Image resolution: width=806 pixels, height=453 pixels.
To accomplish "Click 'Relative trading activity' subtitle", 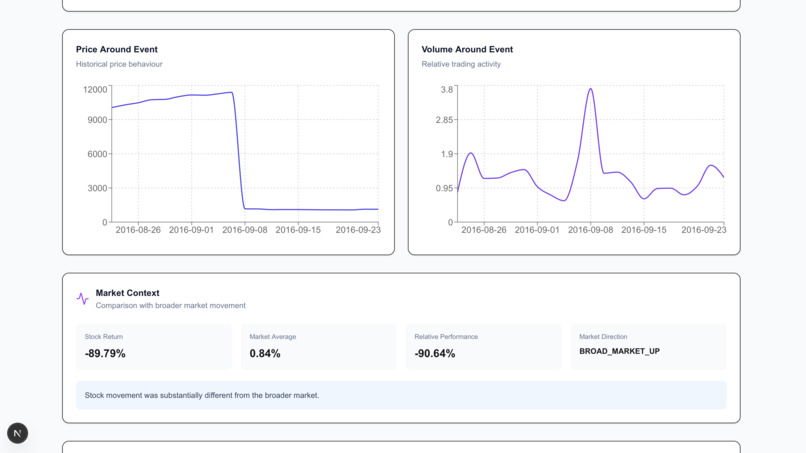I will click(x=461, y=64).
